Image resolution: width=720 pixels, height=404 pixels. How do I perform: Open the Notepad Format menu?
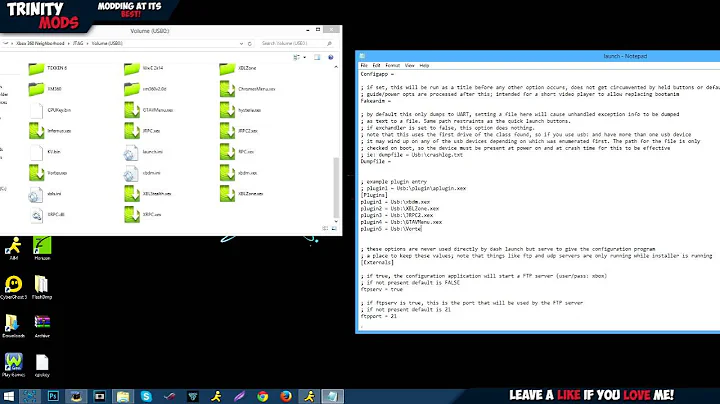[x=393, y=66]
